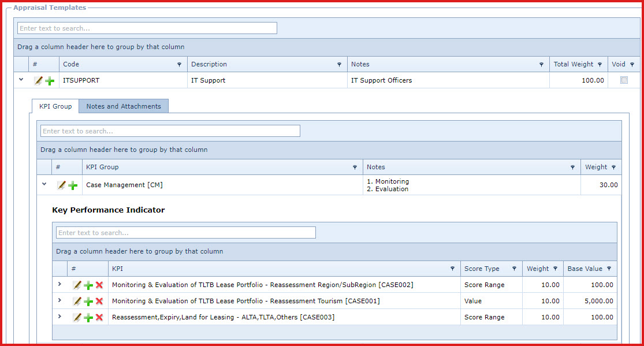Sort by Base Value column header
The width and height of the screenshot is (644, 346).
(x=585, y=269)
